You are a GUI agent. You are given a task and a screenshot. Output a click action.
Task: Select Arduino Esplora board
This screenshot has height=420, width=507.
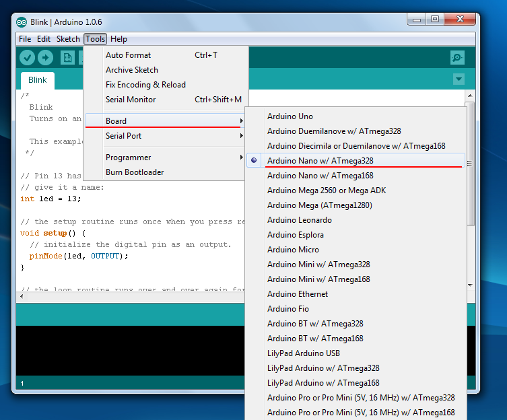tap(356, 235)
